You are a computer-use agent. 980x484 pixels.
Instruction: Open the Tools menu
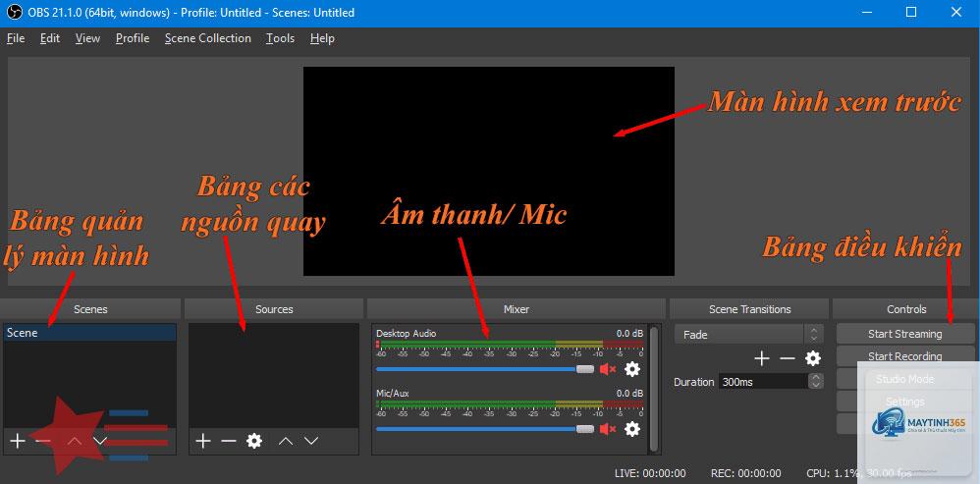point(280,38)
